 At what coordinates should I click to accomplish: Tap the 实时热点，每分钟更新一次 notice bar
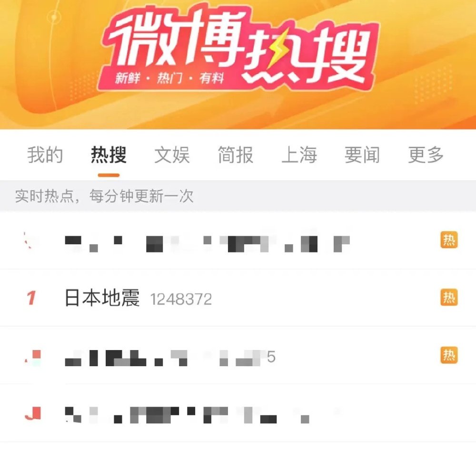click(238, 196)
